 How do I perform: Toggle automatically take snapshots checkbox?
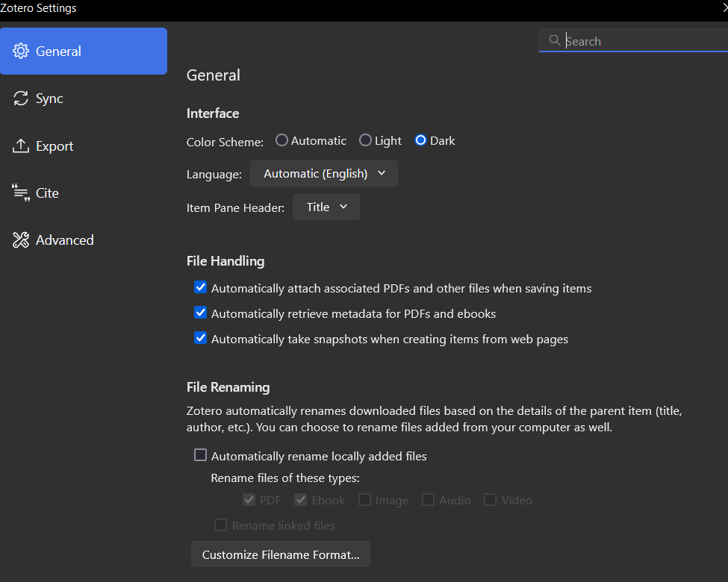pyautogui.click(x=201, y=338)
